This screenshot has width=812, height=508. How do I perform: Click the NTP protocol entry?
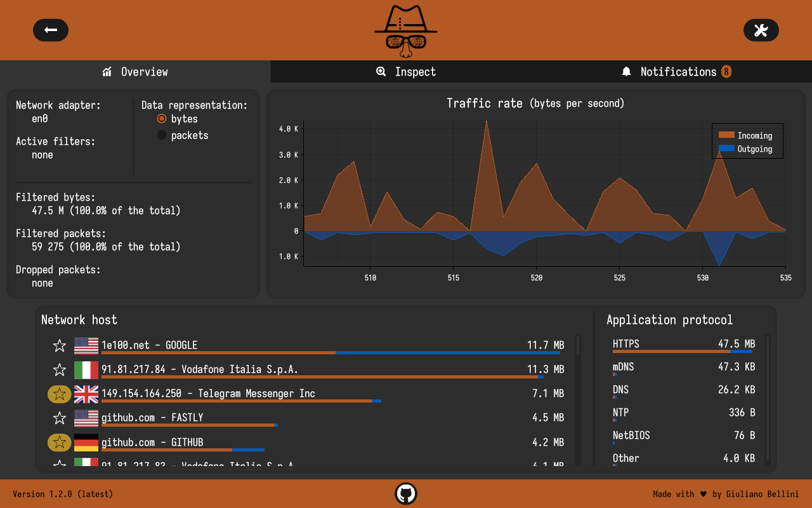pos(684,413)
